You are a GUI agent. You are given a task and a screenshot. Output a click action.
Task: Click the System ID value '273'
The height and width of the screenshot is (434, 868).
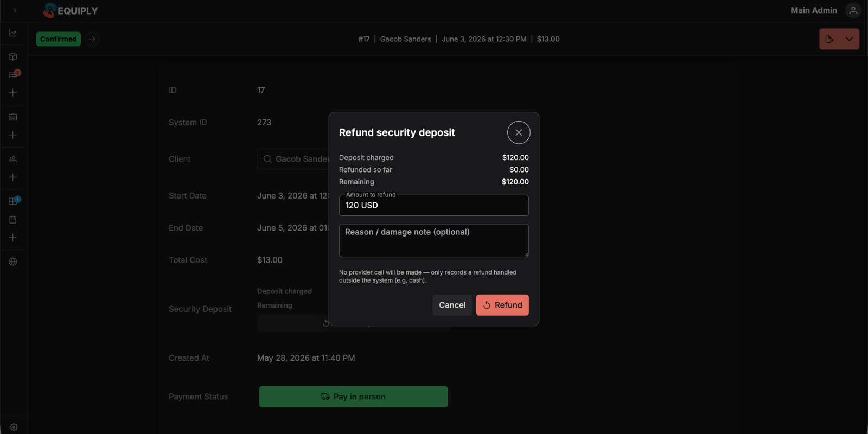(264, 123)
